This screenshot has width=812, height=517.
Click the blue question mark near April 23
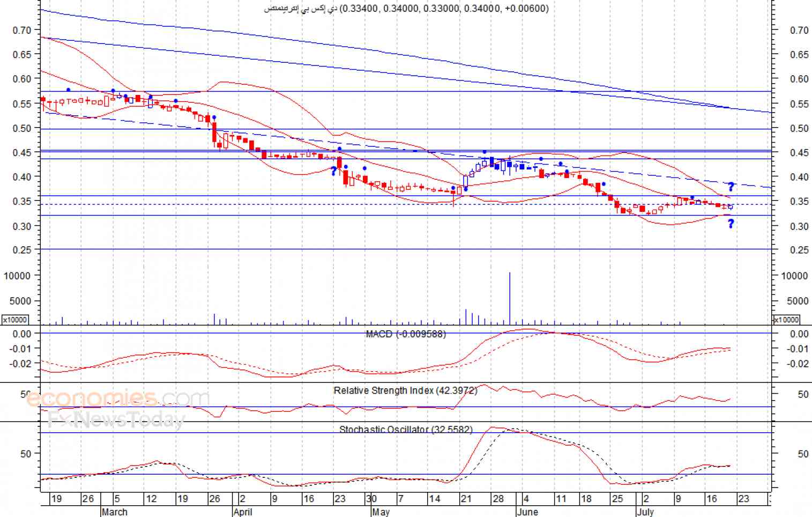(333, 172)
